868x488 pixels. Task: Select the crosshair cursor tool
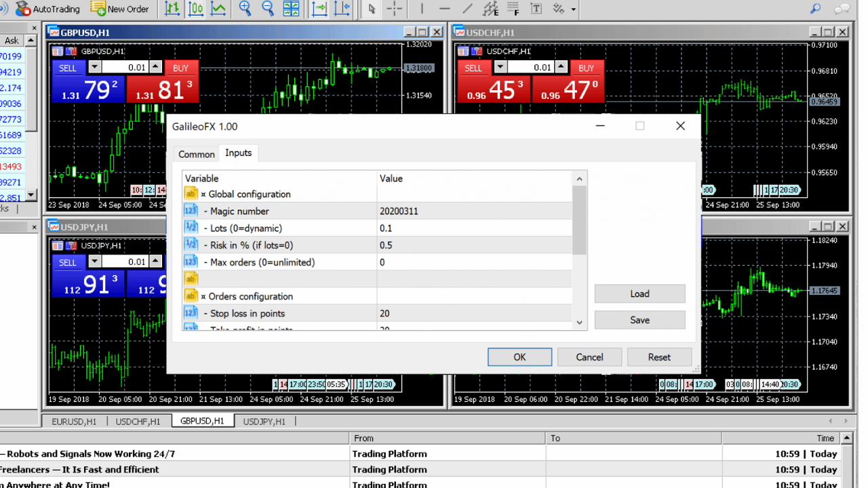tap(395, 9)
